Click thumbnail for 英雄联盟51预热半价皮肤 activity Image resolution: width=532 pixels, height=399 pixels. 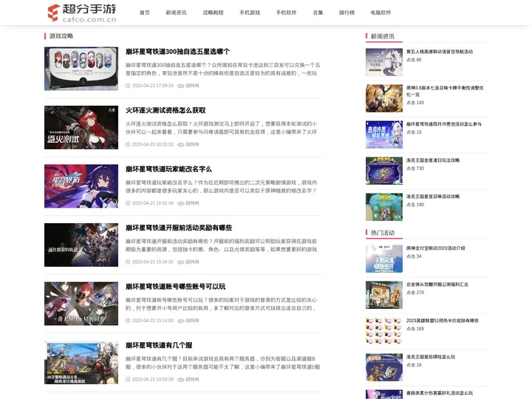[384, 331]
